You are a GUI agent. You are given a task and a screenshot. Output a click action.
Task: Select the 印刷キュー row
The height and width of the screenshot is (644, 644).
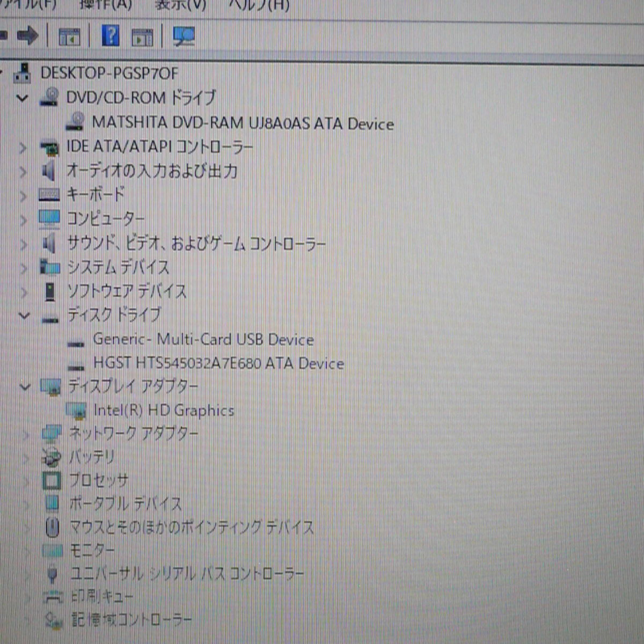point(102,597)
